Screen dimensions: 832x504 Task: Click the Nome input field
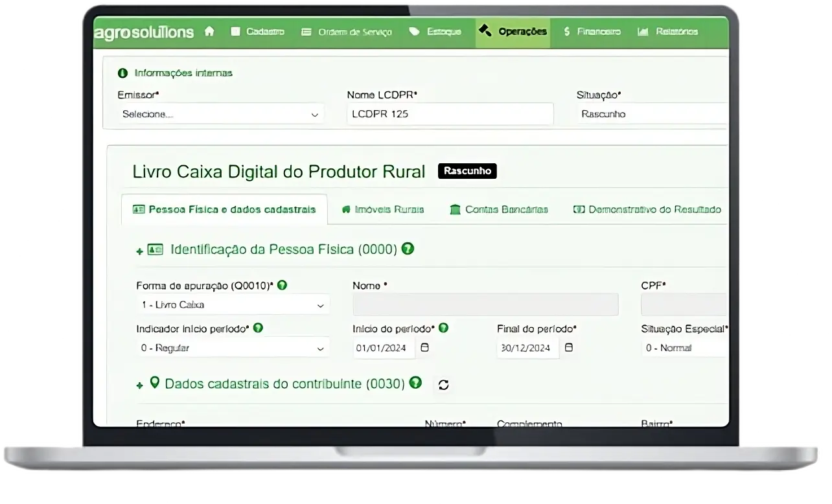[485, 304]
